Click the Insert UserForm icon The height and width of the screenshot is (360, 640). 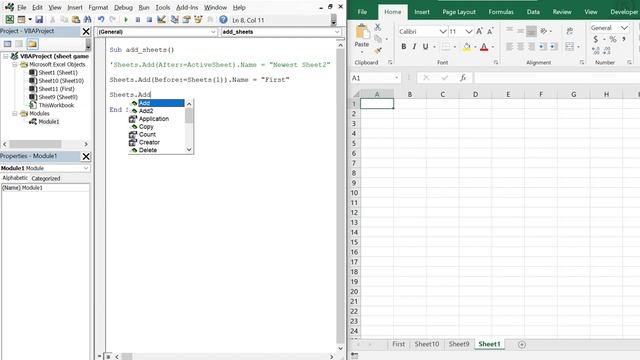21,20
